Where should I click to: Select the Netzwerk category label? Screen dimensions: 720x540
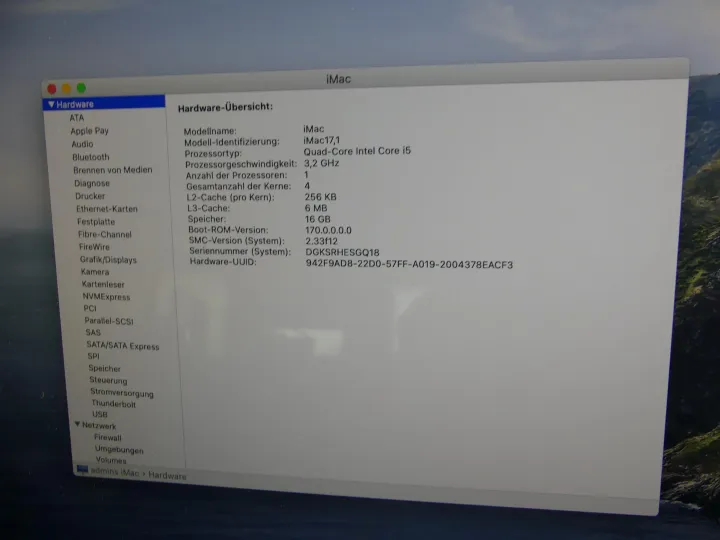pyautogui.click(x=99, y=426)
